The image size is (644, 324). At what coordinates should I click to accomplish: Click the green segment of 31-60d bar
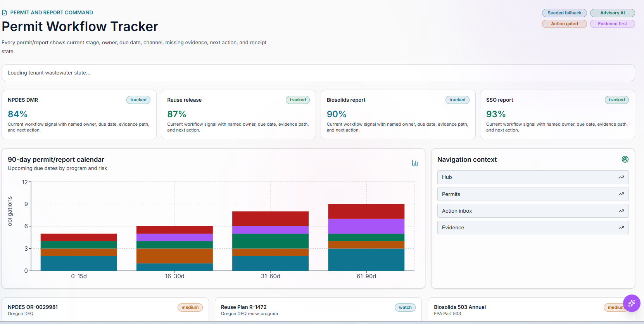point(271,241)
